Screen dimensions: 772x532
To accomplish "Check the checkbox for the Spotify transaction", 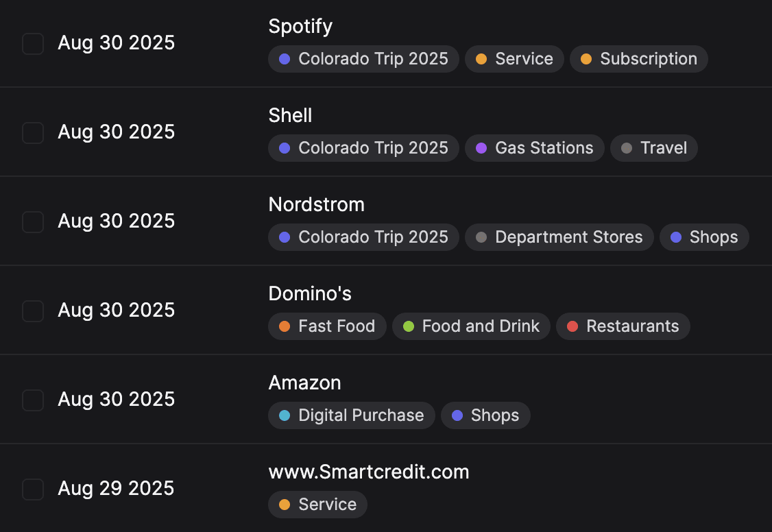I will (x=32, y=43).
